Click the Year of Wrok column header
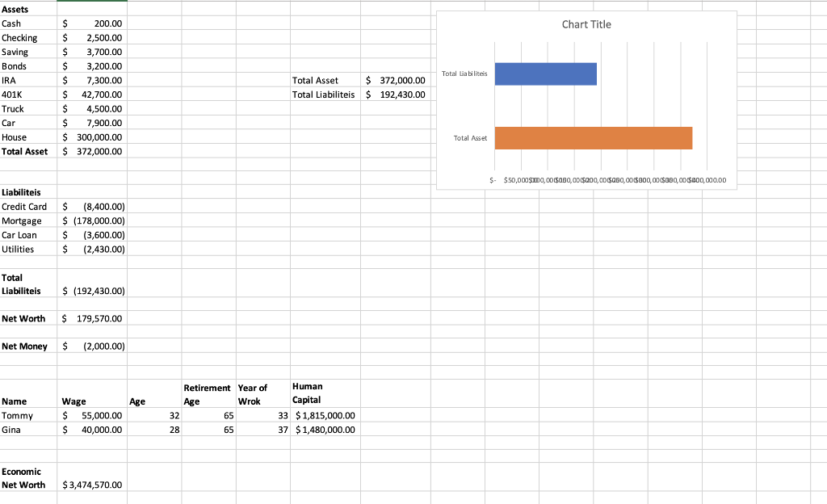Image resolution: width=827 pixels, height=504 pixels. pos(263,394)
